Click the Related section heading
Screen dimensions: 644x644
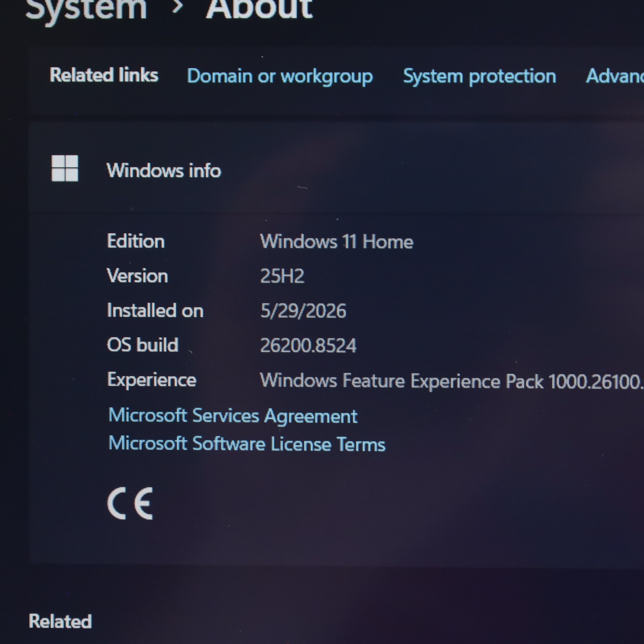click(60, 621)
